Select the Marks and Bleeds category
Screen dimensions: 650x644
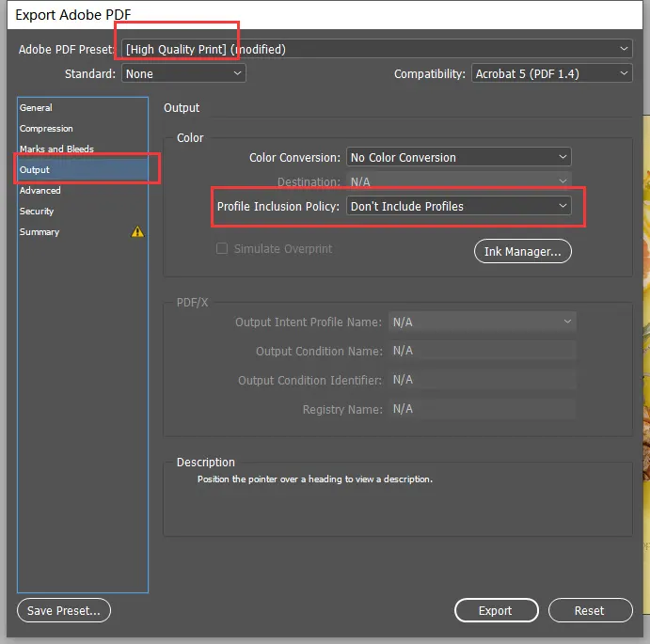point(83,149)
